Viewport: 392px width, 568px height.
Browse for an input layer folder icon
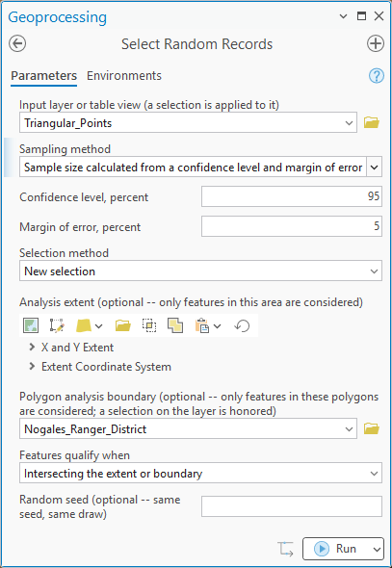coord(372,122)
